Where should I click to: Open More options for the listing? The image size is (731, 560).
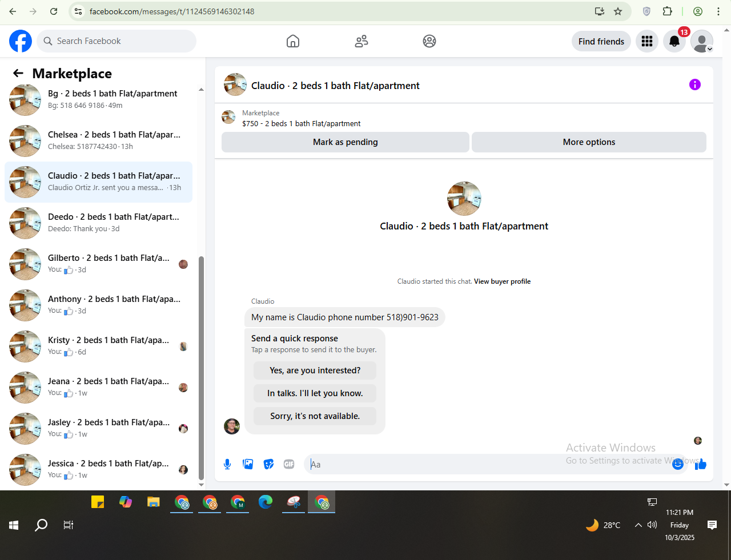pos(589,142)
